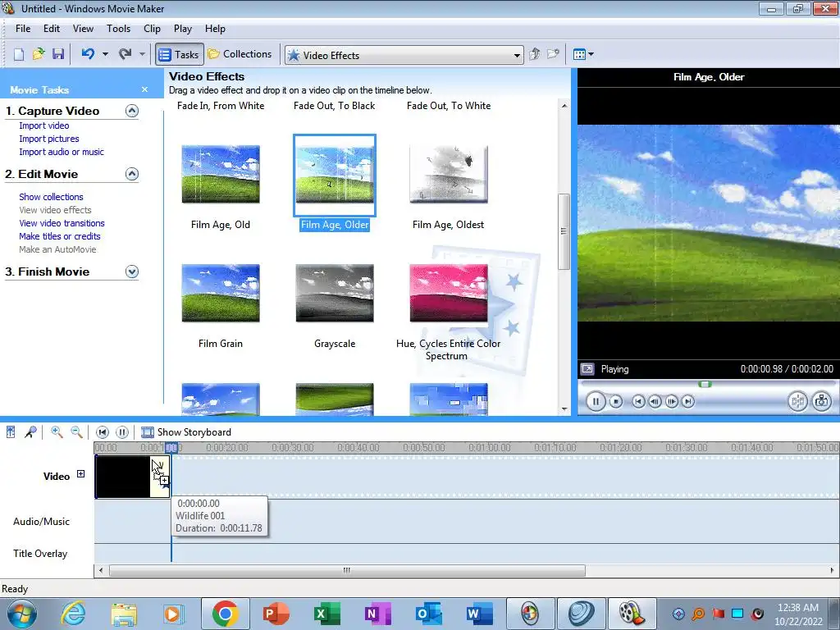
Task: Go up one level icon
Action: tap(534, 54)
